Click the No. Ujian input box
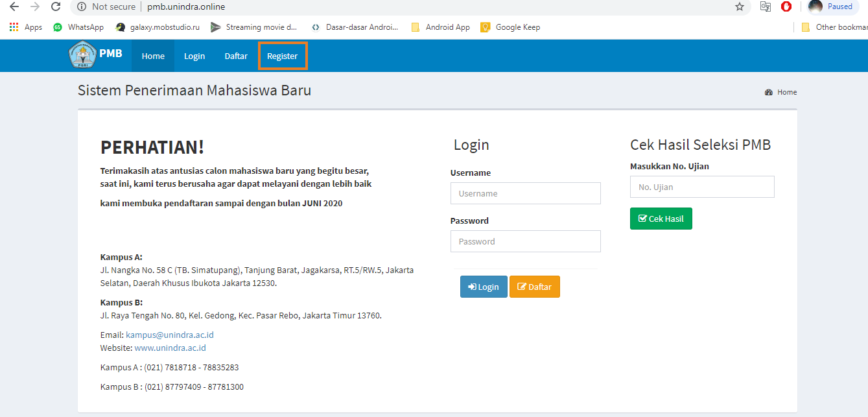868x417 pixels. tap(701, 187)
